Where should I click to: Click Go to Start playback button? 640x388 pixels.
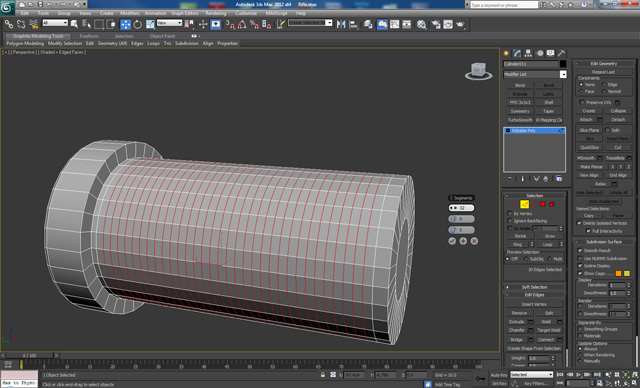[560, 375]
